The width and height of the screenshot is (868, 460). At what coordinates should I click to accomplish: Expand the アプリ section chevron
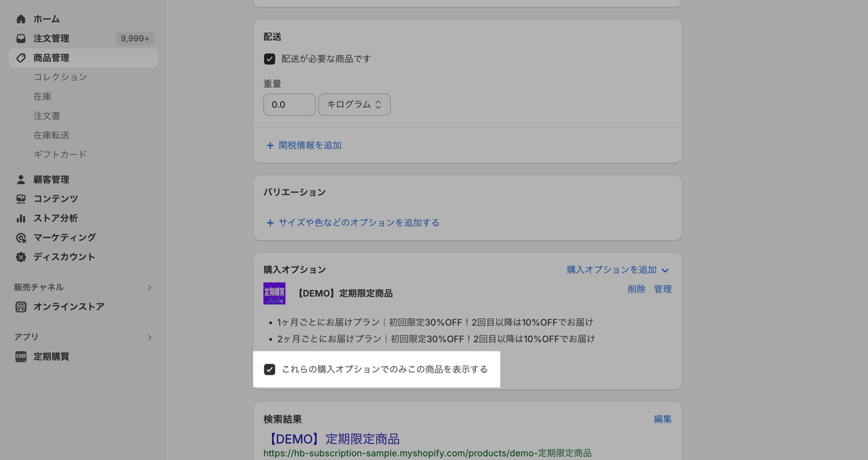point(149,338)
